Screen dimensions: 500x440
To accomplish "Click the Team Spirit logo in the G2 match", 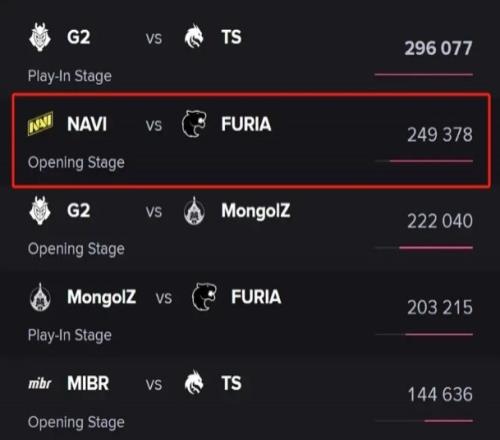I will coord(194,36).
